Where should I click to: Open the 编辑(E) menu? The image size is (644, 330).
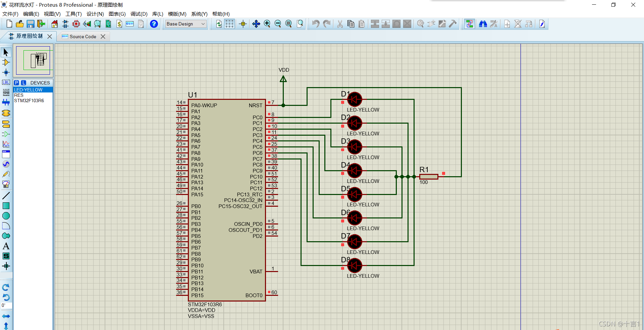[31, 14]
